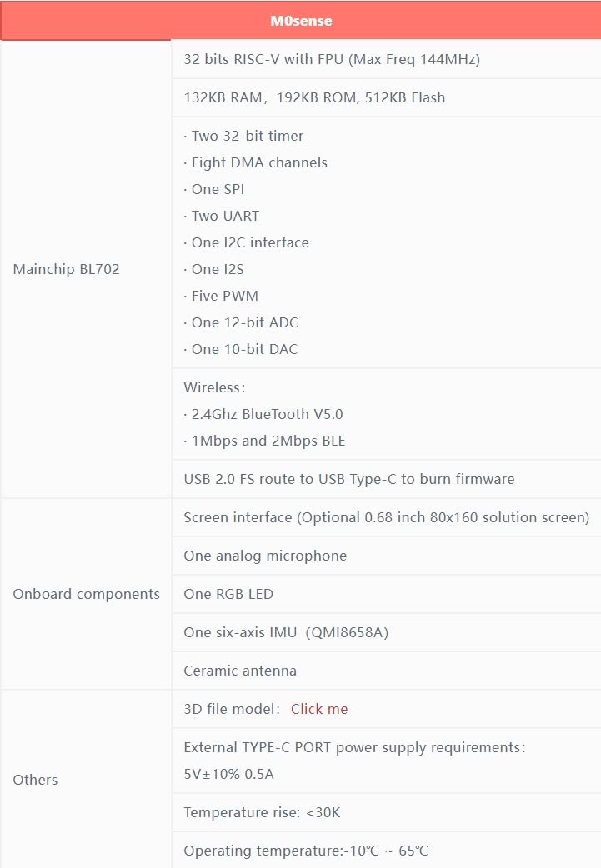Select the 132KB RAM, 192KB ROM text

coord(314,97)
